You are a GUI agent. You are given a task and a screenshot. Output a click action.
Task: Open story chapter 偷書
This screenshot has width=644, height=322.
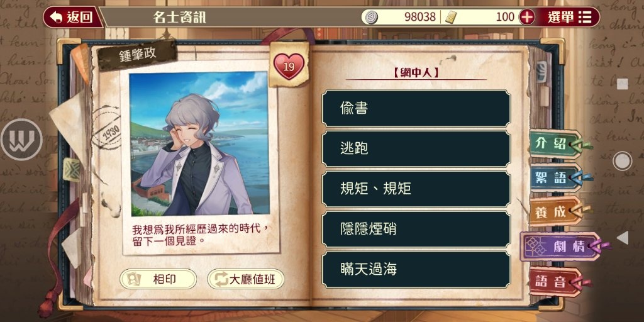[416, 108]
